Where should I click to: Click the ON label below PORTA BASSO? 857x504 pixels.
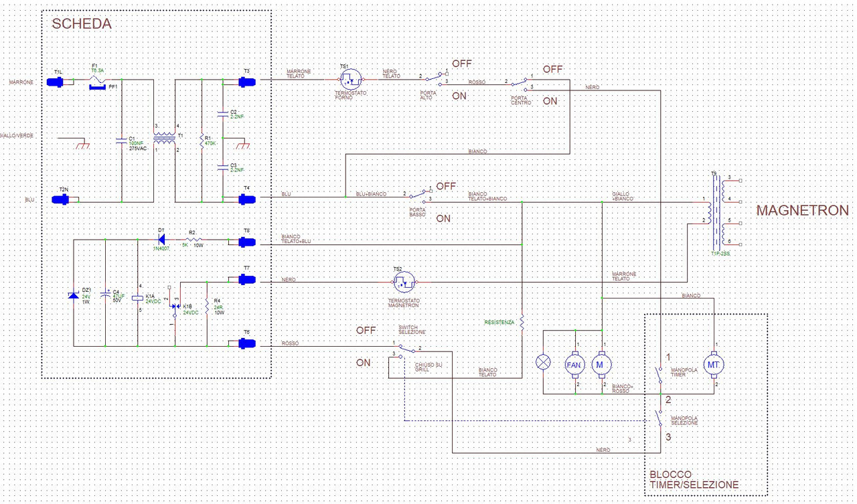pyautogui.click(x=443, y=218)
